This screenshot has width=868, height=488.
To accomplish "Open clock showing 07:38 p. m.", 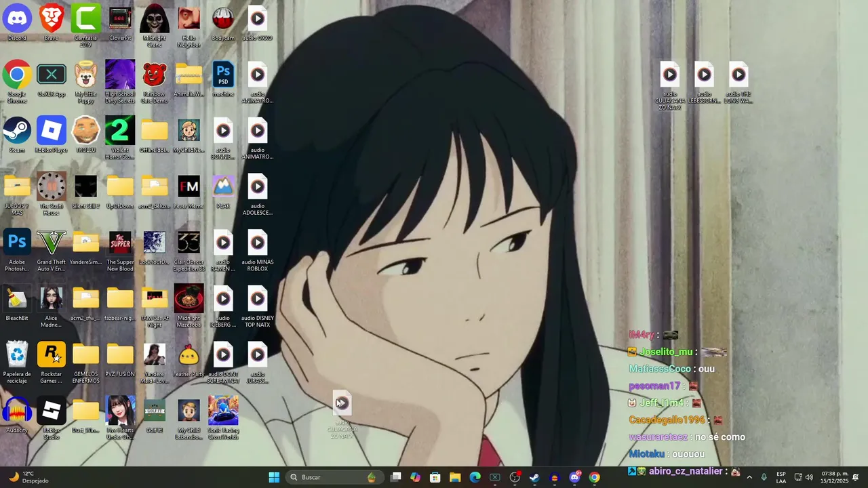I will pyautogui.click(x=834, y=477).
